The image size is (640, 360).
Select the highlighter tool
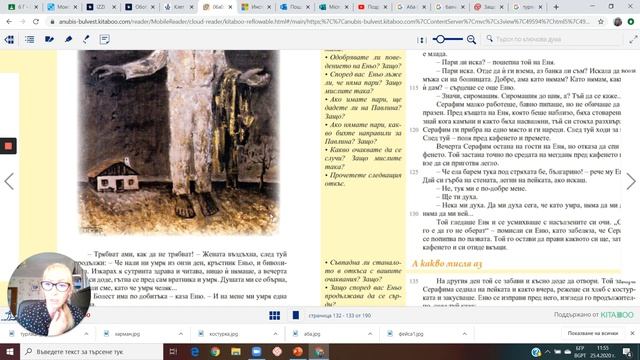[68, 39]
